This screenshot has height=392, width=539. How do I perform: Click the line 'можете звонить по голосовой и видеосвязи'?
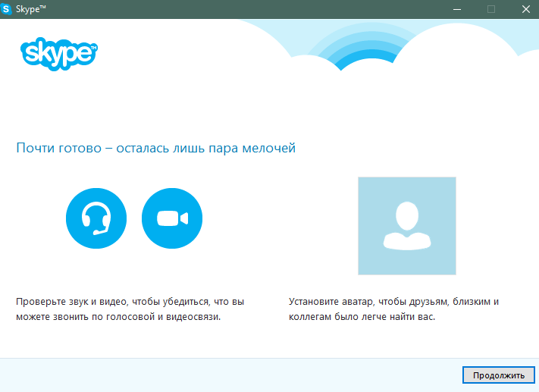point(118,317)
